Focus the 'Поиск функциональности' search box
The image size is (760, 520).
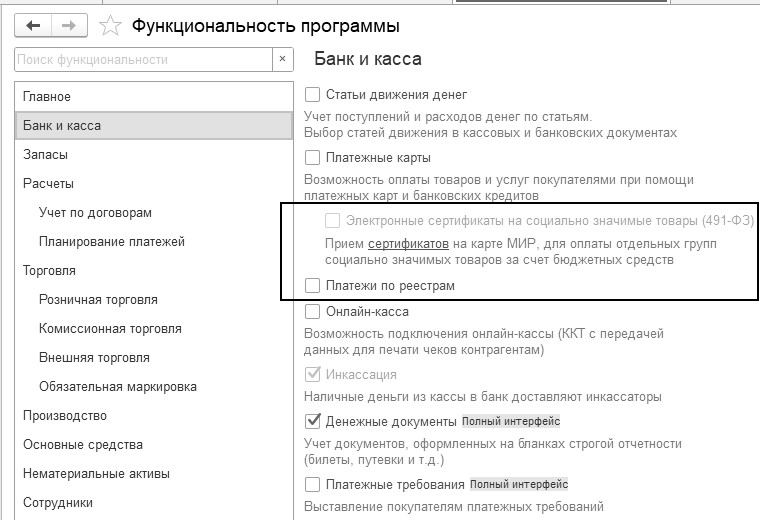click(x=143, y=59)
